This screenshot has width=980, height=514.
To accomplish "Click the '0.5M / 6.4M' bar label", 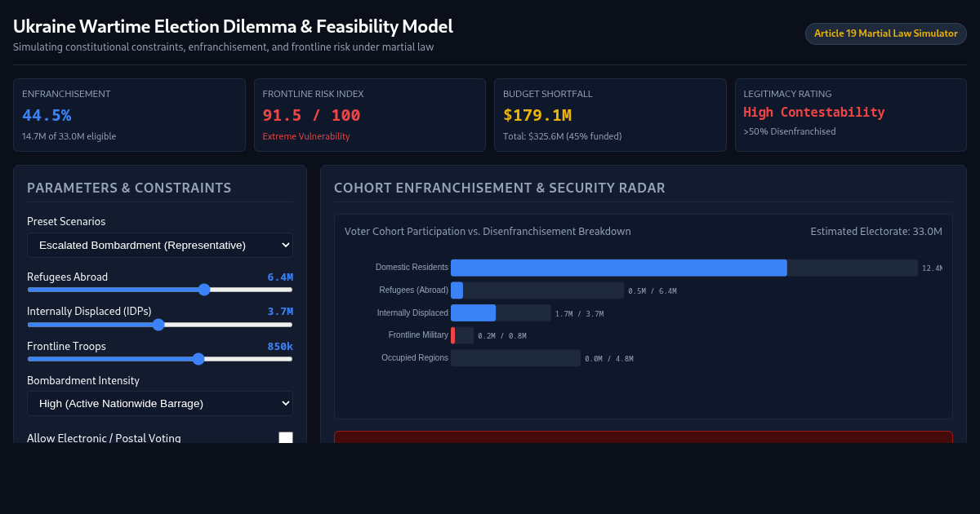I will (653, 291).
